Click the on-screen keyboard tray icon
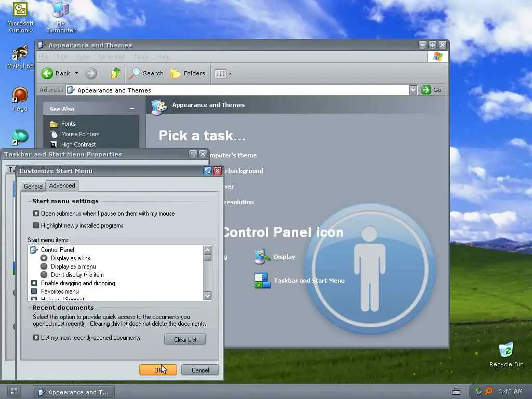This screenshot has height=399, width=532. point(456,392)
